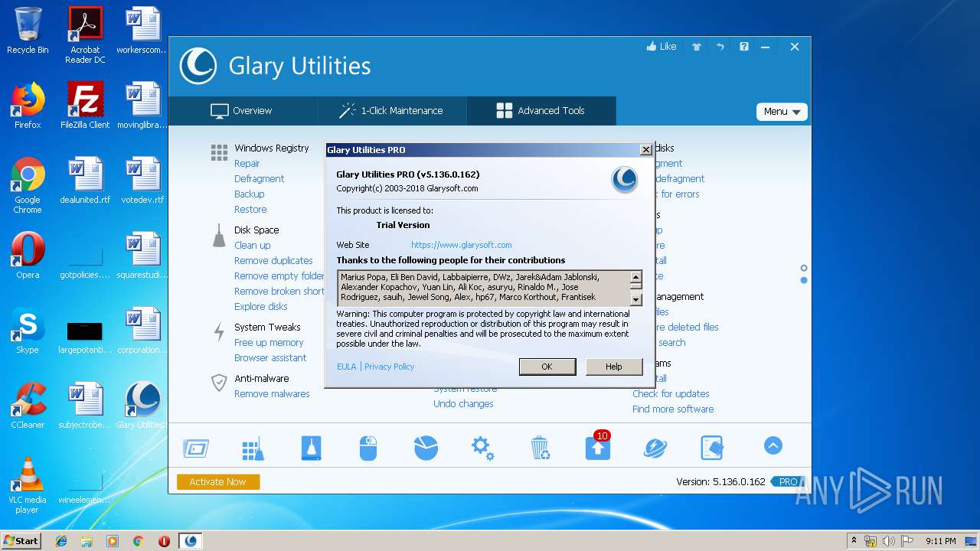Click Defragment under Windows Registry

(x=259, y=179)
